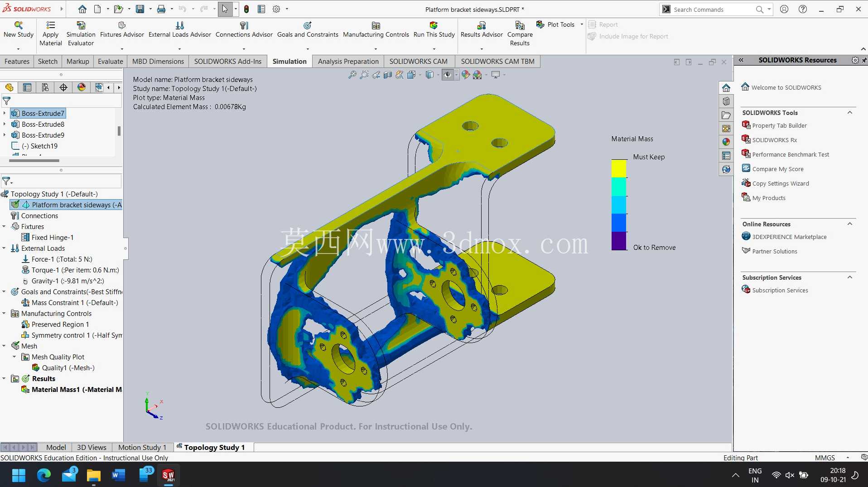868x487 pixels.
Task: Open External Loads Advisor dropdown arrow
Action: [180, 49]
